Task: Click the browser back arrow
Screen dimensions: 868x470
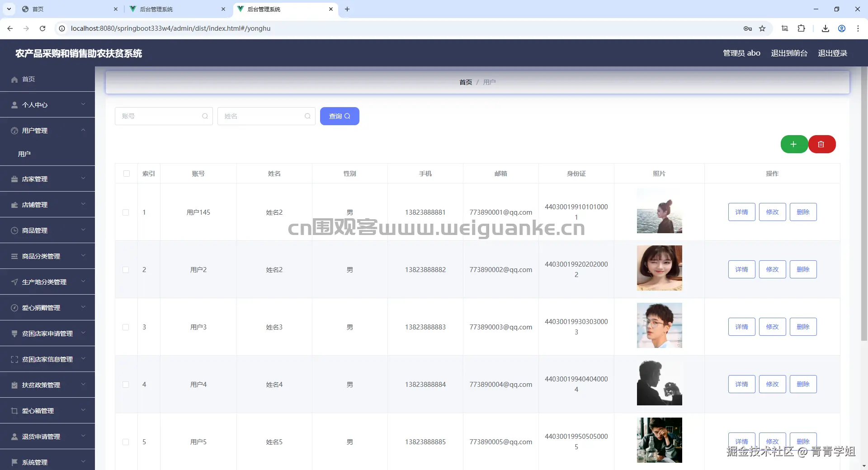Action: [10, 28]
